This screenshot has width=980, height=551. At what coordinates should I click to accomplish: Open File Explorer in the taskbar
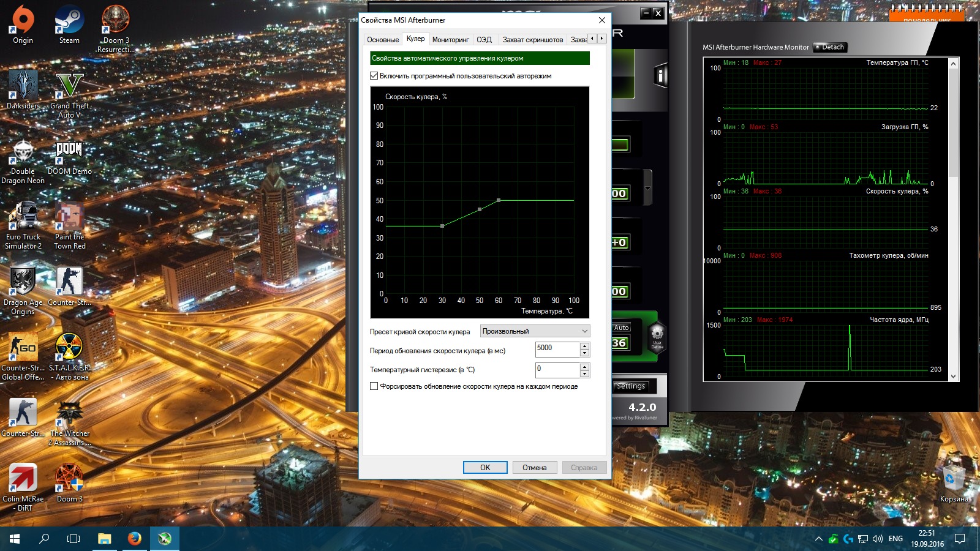[x=105, y=539]
